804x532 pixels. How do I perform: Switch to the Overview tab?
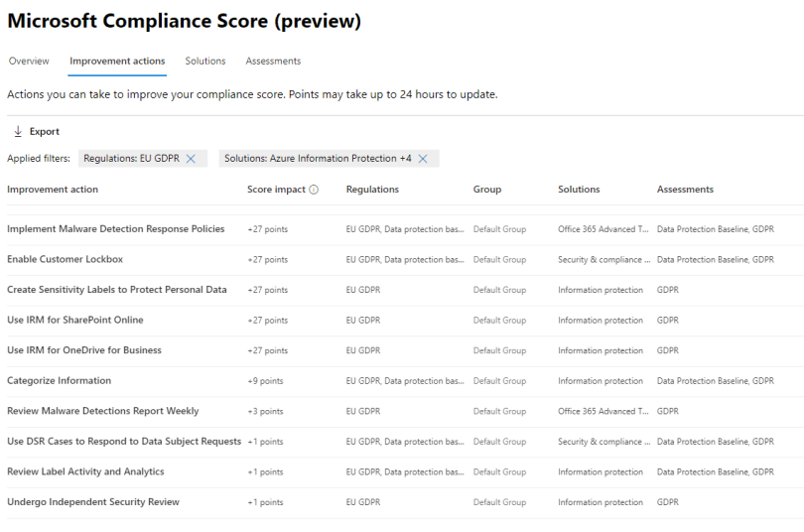coord(29,62)
